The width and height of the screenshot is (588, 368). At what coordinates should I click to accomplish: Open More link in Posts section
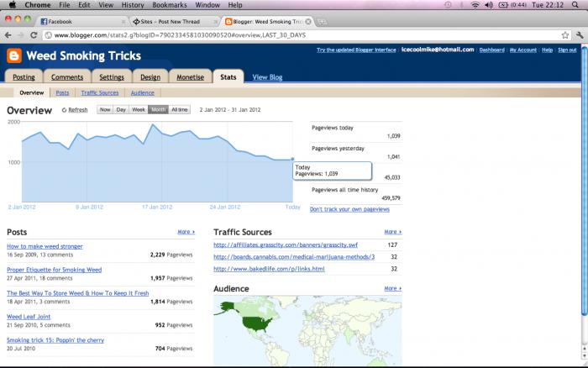click(x=186, y=232)
